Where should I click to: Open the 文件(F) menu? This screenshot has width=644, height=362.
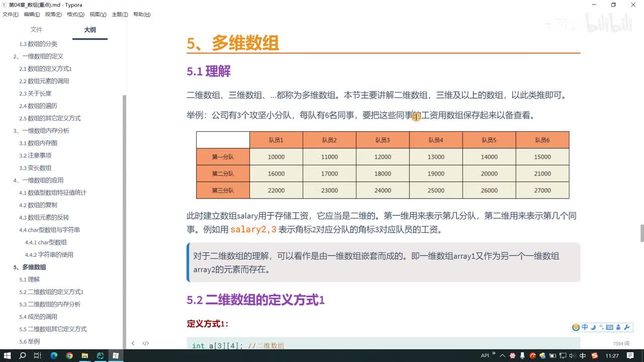(11, 15)
